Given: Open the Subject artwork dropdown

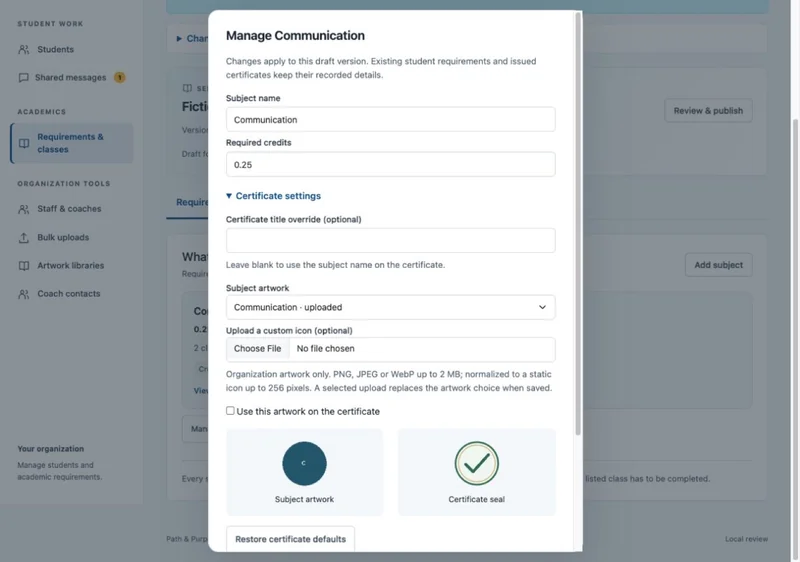Looking at the screenshot, I should click(x=390, y=307).
